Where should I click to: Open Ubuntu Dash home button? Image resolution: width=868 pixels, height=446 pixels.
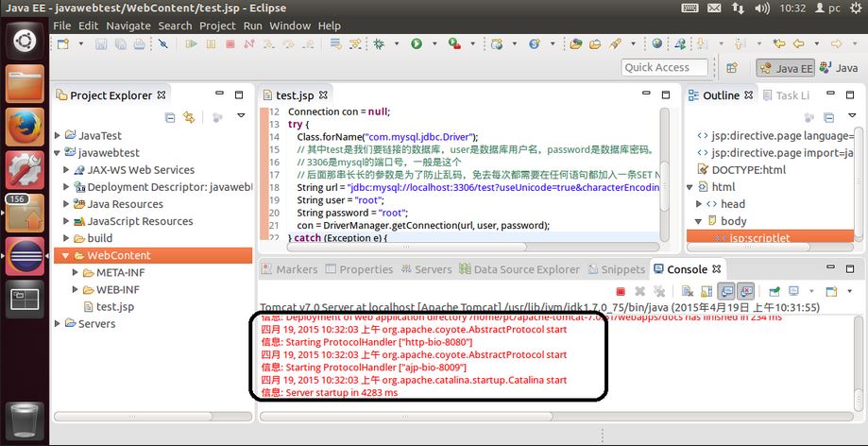(25, 41)
